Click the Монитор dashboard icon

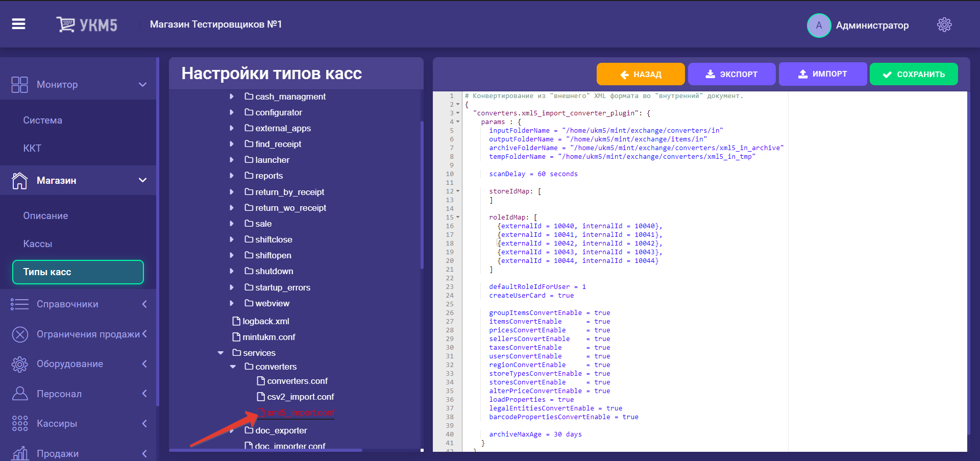(19, 85)
